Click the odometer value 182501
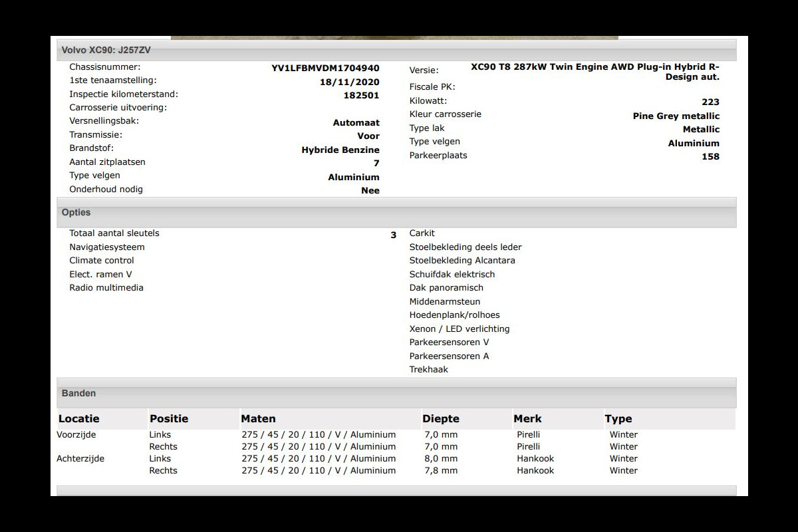Viewport: 798px width, 532px height. click(361, 95)
